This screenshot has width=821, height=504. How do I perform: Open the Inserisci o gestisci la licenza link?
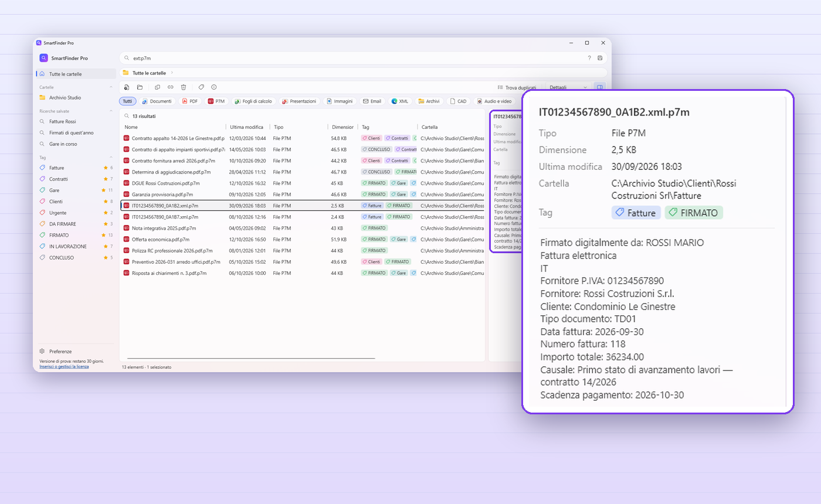65,367
